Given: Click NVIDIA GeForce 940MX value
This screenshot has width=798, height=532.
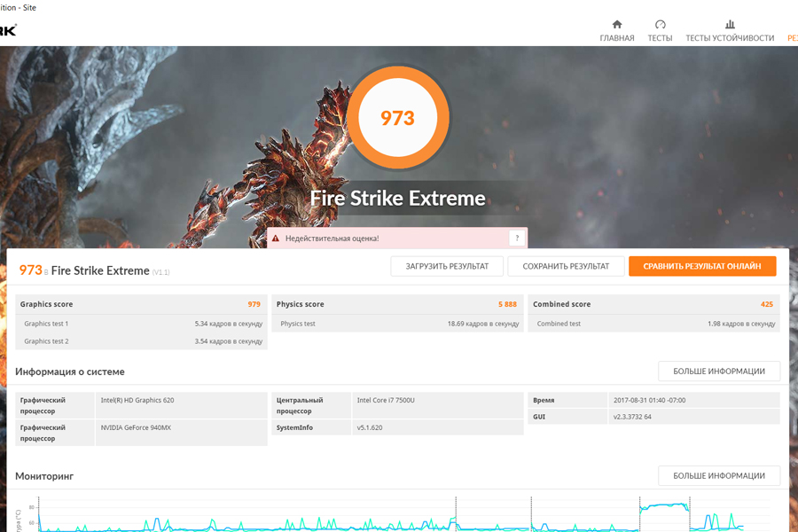Looking at the screenshot, I should click(136, 427).
